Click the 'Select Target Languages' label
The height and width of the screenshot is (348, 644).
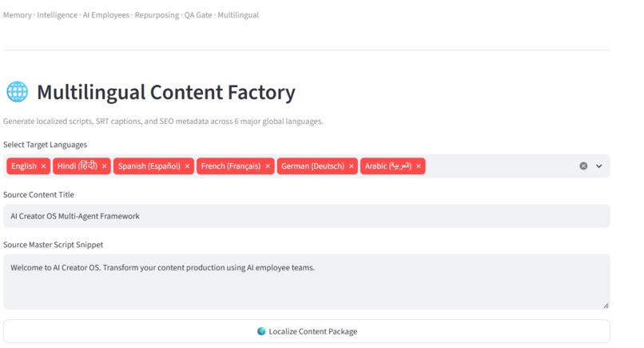point(46,145)
